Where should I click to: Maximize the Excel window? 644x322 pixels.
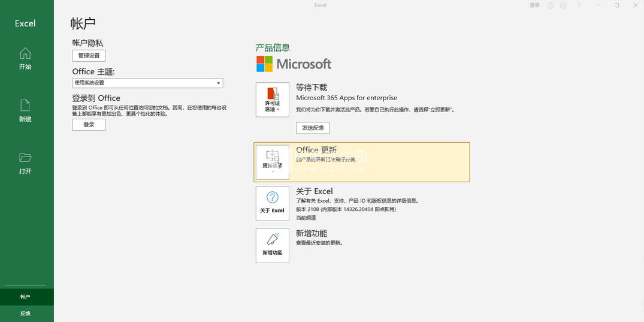[x=616, y=5]
